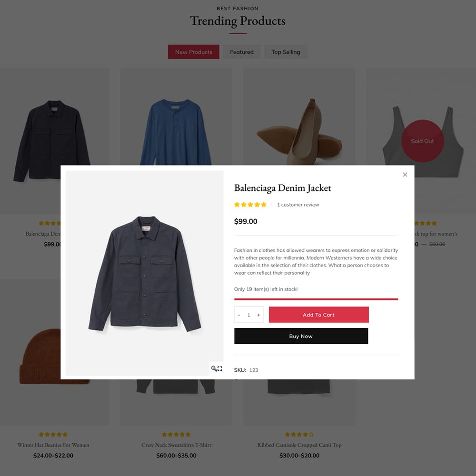Open the brown flat shoes product image
Viewport: 476px width, 476px height.
299,131
